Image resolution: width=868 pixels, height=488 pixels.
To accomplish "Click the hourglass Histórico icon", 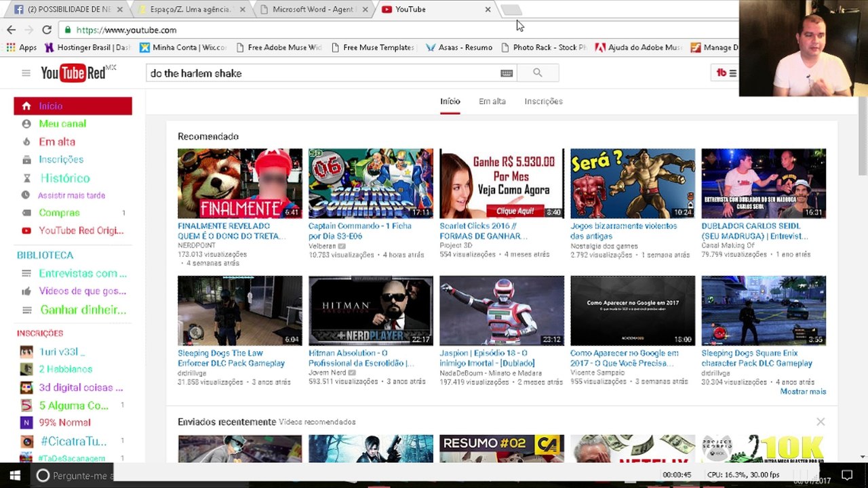I will click(x=26, y=178).
